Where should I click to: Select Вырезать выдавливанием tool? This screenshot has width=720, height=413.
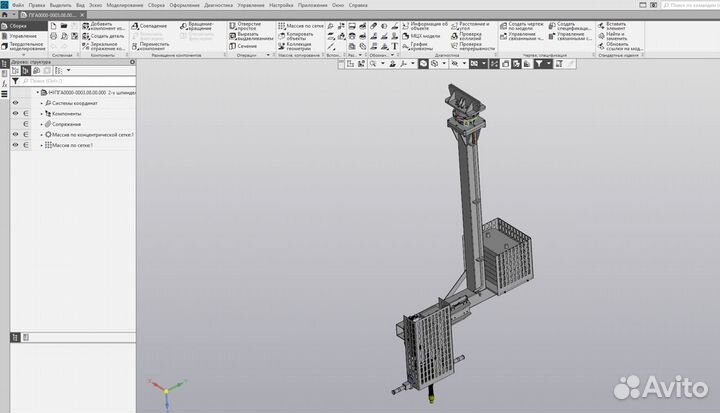pos(251,36)
